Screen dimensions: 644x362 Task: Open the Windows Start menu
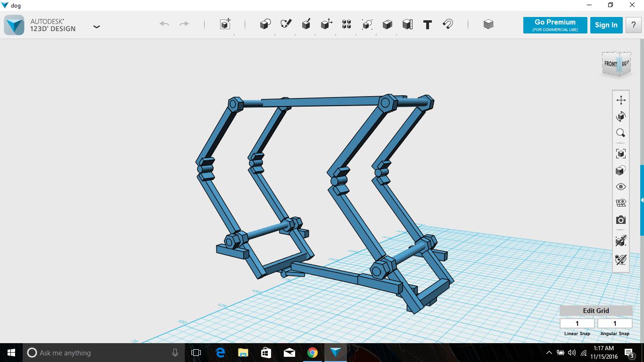[x=11, y=353]
